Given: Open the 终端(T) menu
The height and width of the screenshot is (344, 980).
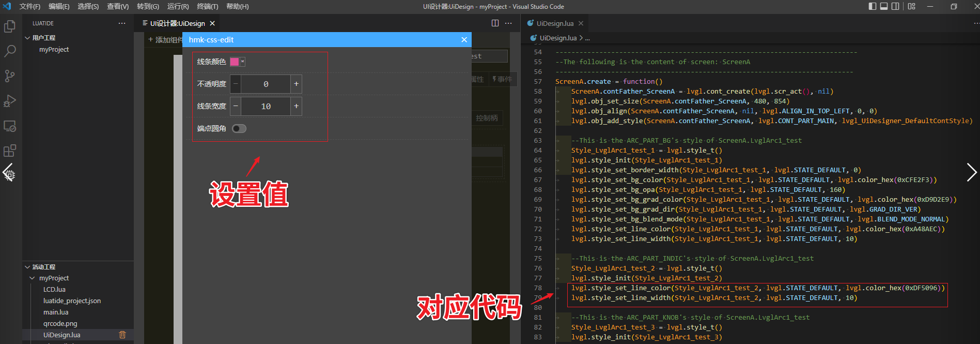Looking at the screenshot, I should 208,6.
